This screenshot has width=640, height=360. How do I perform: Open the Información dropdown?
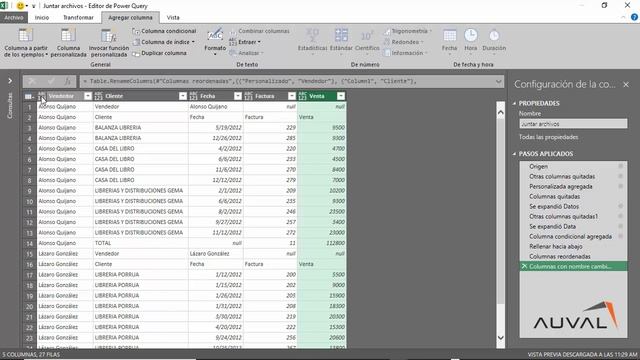[x=406, y=53]
